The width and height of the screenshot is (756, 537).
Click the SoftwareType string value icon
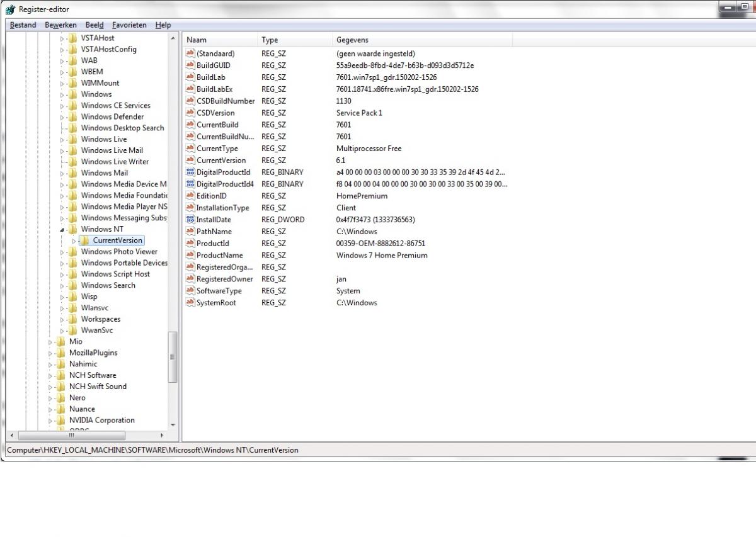point(191,291)
